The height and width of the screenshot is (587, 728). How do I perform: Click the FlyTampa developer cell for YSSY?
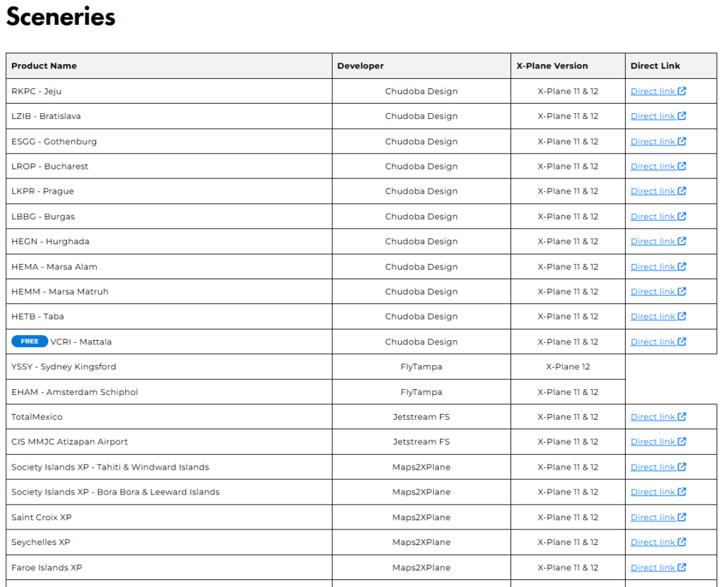point(421,366)
